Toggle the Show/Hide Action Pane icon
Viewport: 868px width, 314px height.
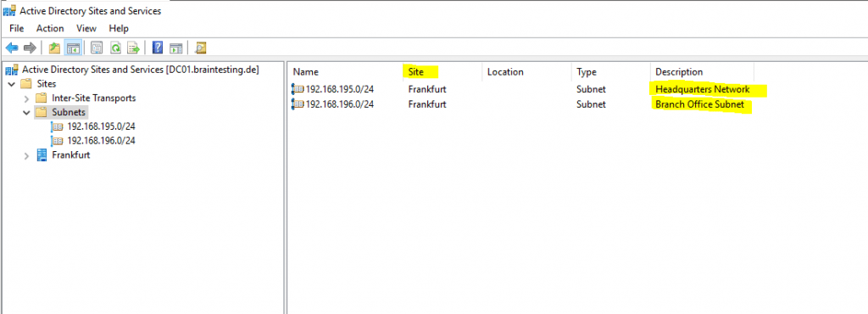click(x=176, y=48)
